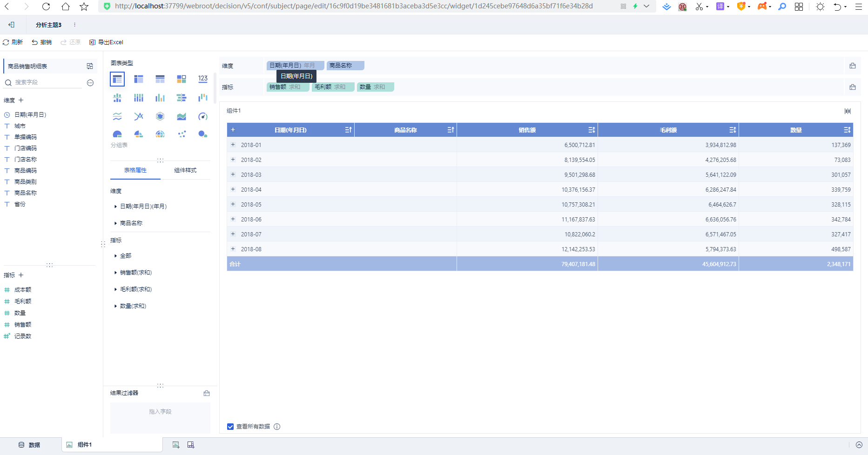Pick the area chart type
Image resolution: width=868 pixels, height=455 pixels.
click(x=182, y=116)
